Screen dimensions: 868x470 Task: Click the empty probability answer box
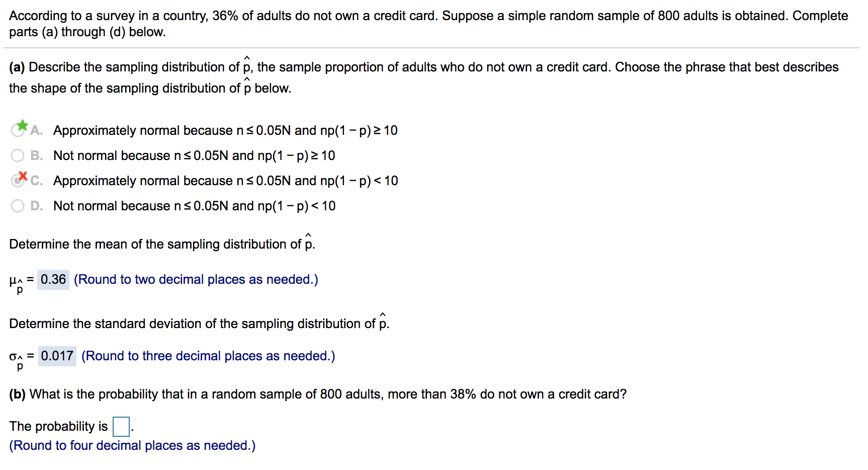[121, 426]
